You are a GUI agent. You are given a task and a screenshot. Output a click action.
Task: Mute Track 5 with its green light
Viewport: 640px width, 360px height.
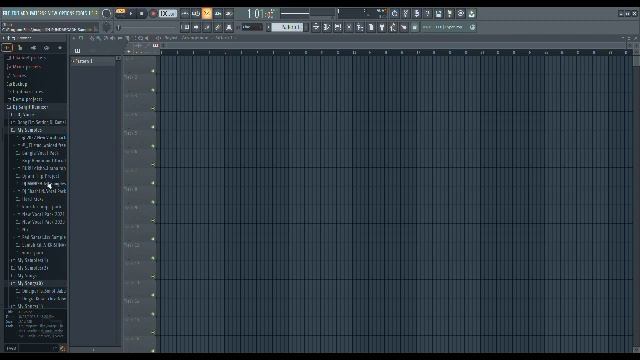153,146
